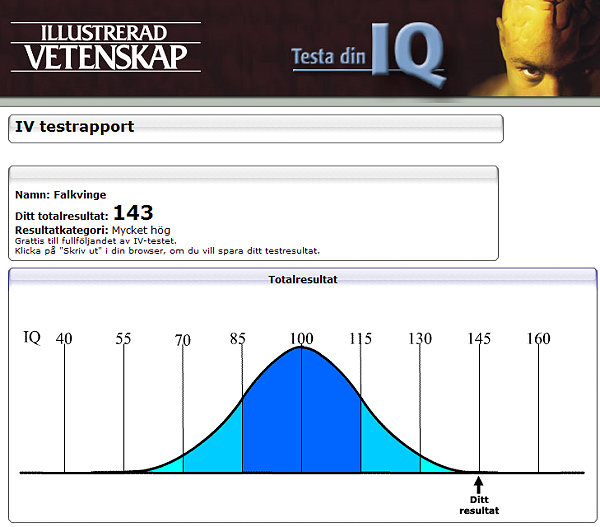Image resolution: width=600 pixels, height=527 pixels.
Task: Click the 145 label on the IQ scale
Action: tap(479, 338)
